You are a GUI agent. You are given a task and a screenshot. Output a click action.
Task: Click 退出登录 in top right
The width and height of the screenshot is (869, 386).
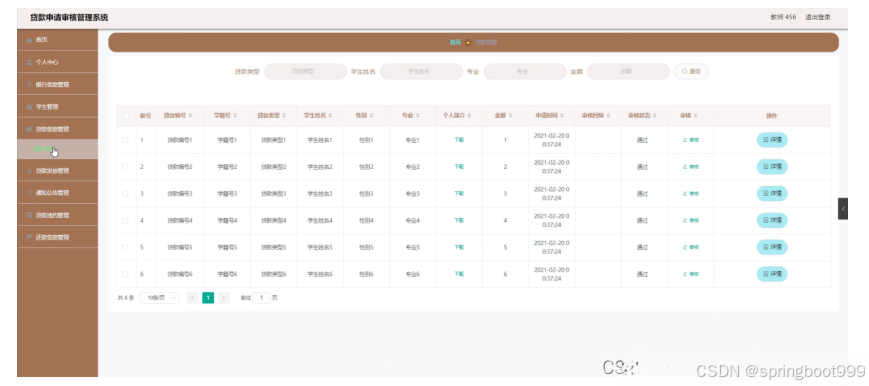point(818,17)
